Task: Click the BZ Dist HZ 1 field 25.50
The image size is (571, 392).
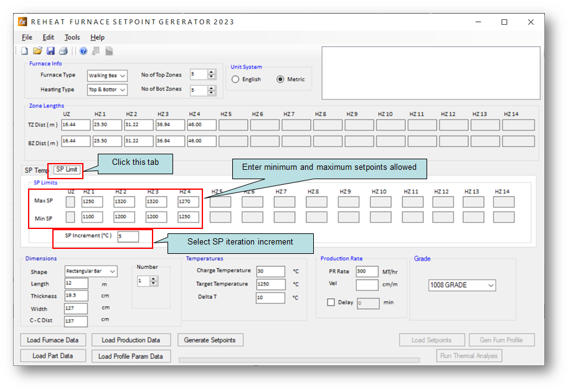Action: point(107,141)
